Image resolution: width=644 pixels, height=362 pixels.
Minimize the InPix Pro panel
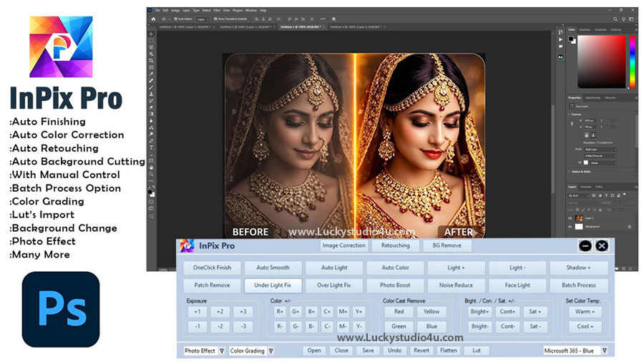pos(585,246)
